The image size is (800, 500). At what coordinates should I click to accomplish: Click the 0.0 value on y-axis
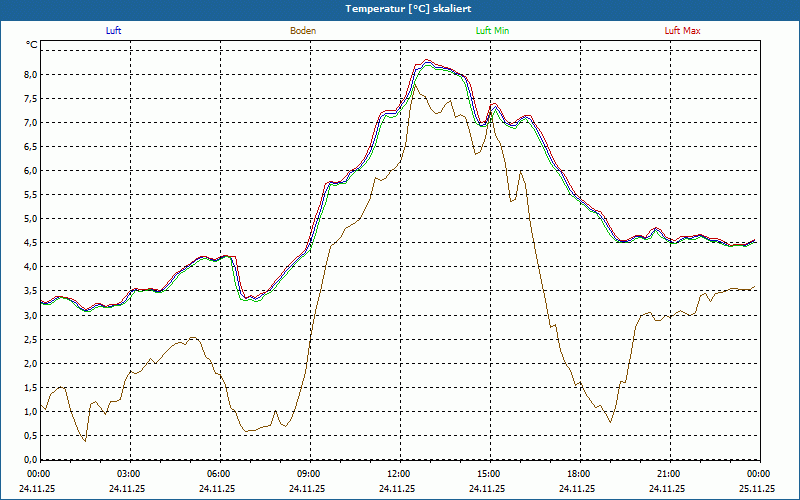click(x=30, y=460)
